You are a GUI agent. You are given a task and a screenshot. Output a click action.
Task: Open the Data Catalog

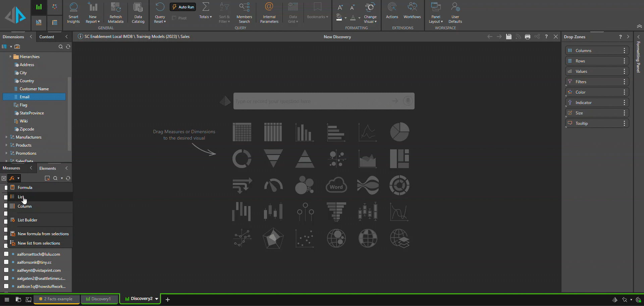click(x=138, y=13)
